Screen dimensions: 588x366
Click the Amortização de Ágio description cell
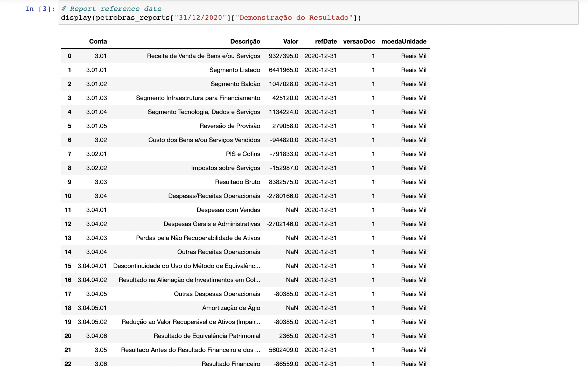[231, 308]
